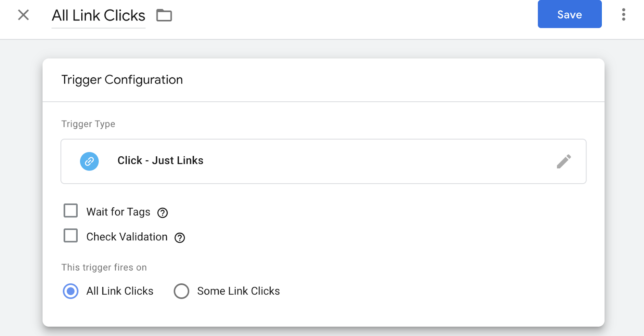Click the trigger name field "All Link Clicks"
Image resolution: width=644 pixels, height=336 pixels.
click(x=99, y=16)
